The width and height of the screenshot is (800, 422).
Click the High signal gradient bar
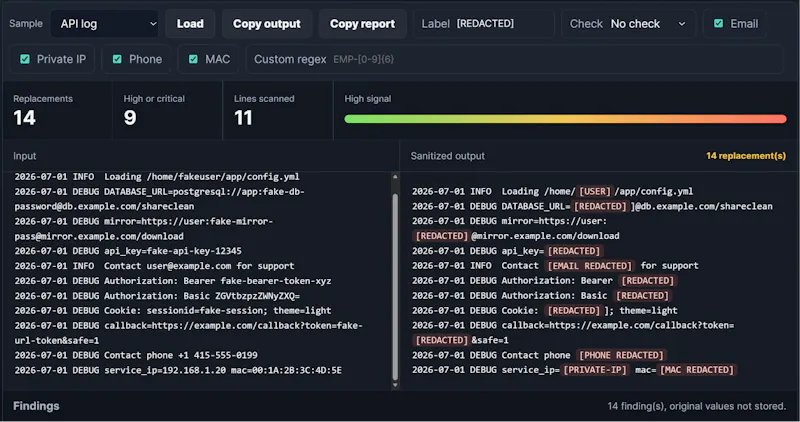(565, 119)
